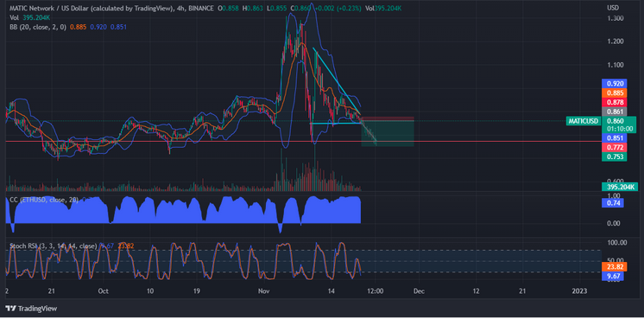
Task: Open the TradingView logo link
Action: pos(31,309)
